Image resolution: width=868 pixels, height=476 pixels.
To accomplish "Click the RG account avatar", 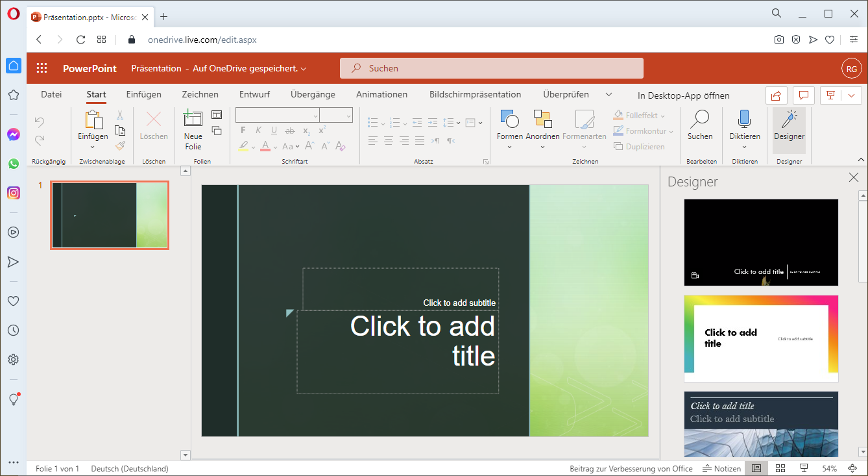I will point(851,68).
